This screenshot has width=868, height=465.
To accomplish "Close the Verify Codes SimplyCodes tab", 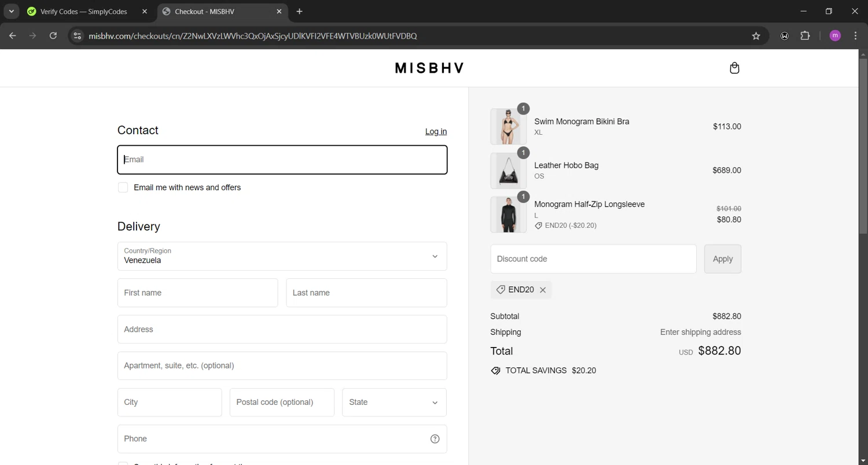I will [x=145, y=12].
